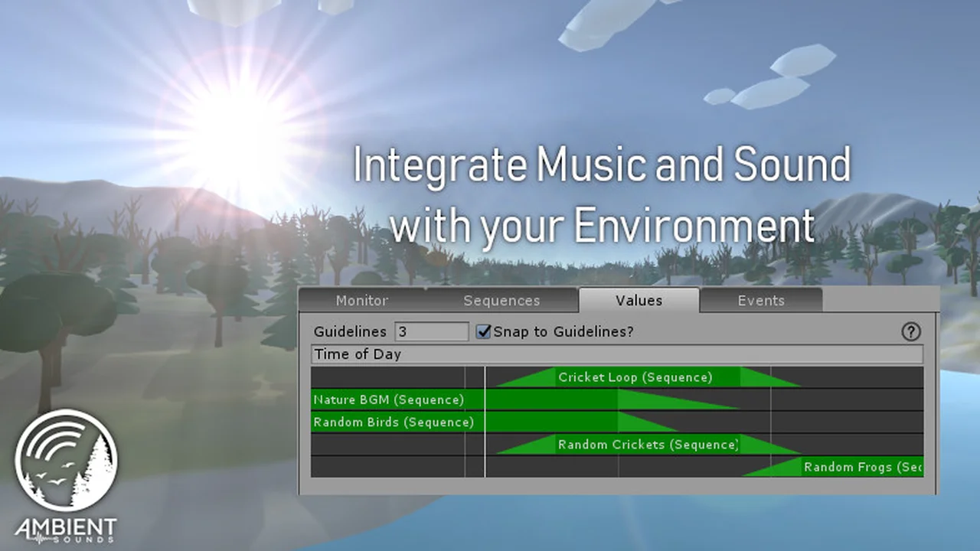
Task: Click the fade-in ramp of Cricket Loop
Action: 537,380
